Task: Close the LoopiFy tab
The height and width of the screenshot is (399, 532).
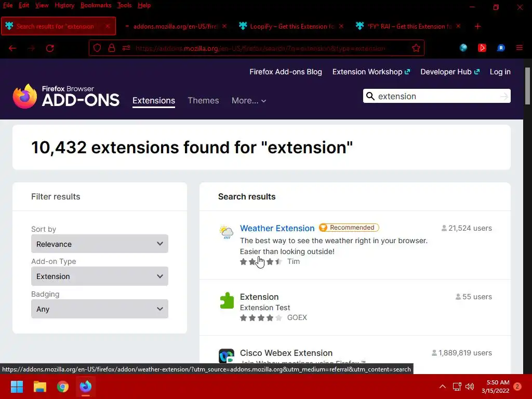Action: [341, 26]
